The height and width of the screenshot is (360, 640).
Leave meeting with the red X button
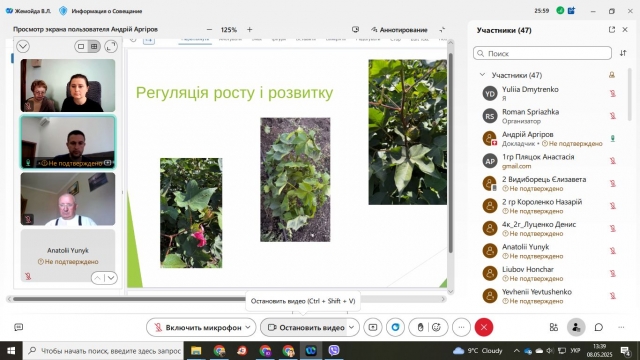484,327
